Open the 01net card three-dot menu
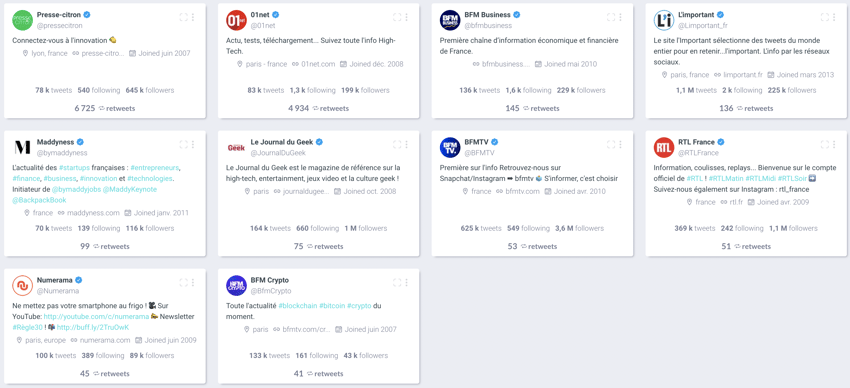850x388 pixels. 407,17
